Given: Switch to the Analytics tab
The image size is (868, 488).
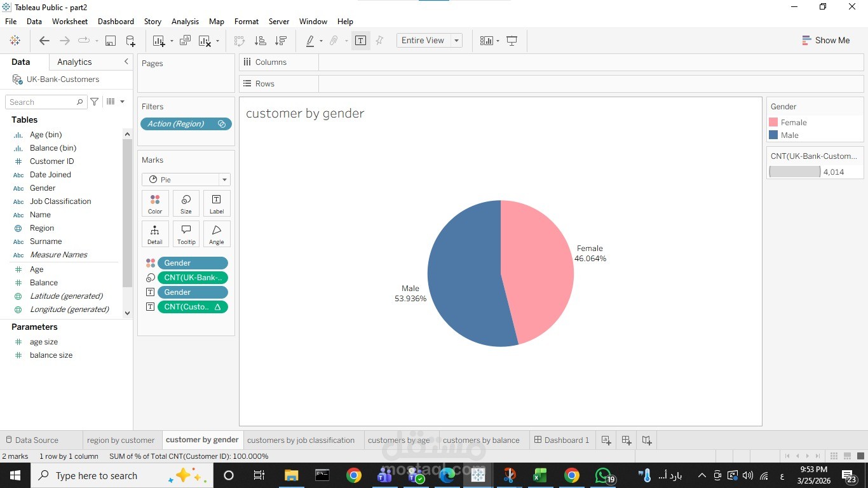Looking at the screenshot, I should point(74,62).
